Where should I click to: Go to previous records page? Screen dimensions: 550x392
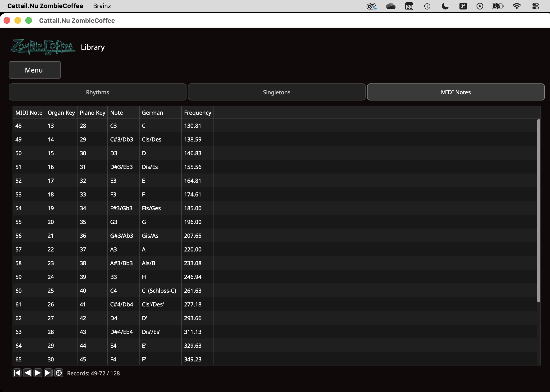(27, 373)
